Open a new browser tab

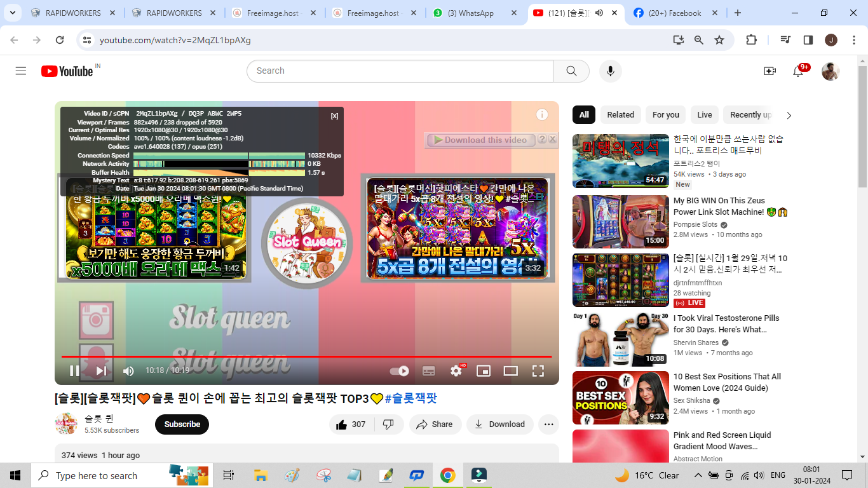737,13
